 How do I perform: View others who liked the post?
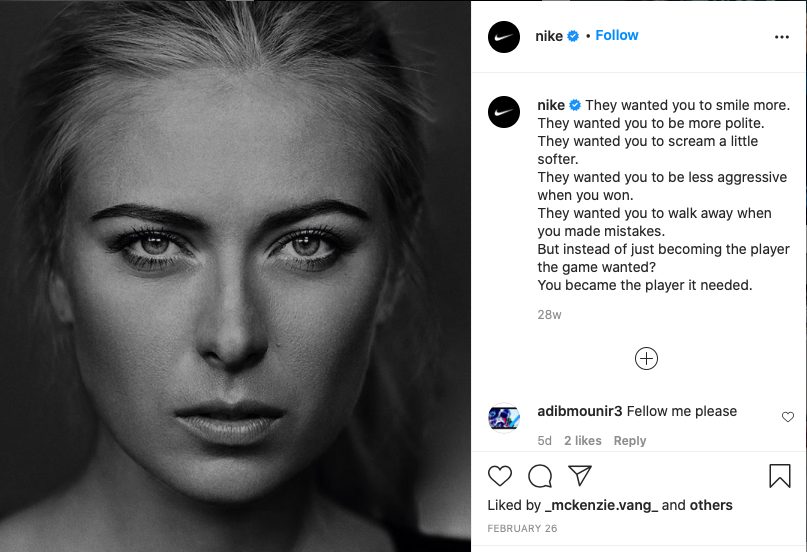click(x=711, y=505)
